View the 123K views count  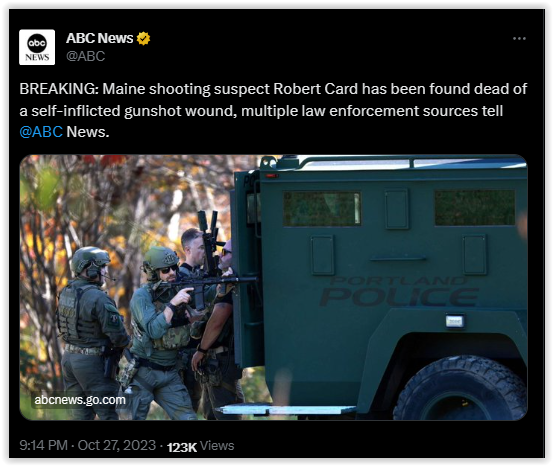tap(182, 447)
